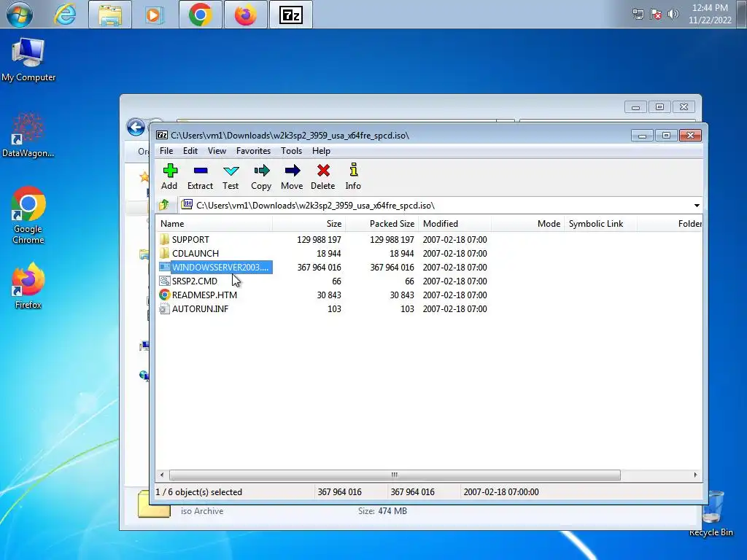Select the SUPPORT row name
The width and height of the screenshot is (747, 560).
point(190,239)
